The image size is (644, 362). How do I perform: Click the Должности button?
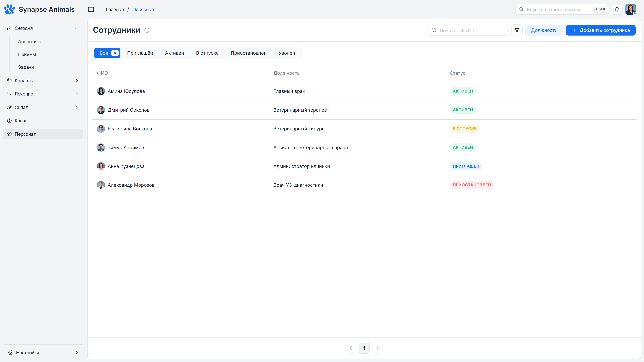pyautogui.click(x=544, y=30)
